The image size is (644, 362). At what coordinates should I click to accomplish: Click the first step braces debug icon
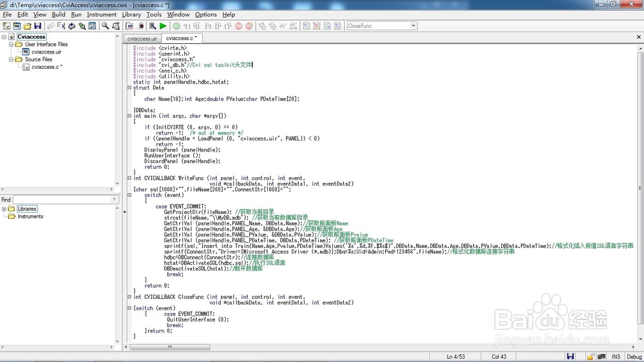(x=187, y=26)
